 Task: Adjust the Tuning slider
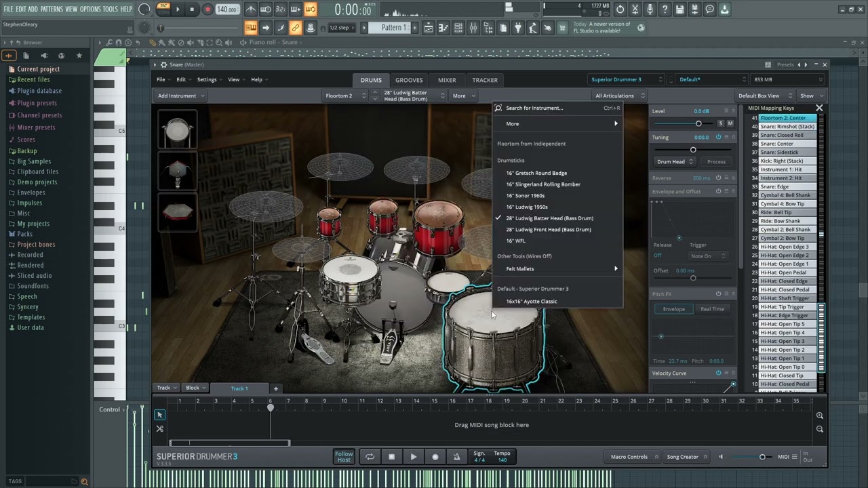coord(692,149)
